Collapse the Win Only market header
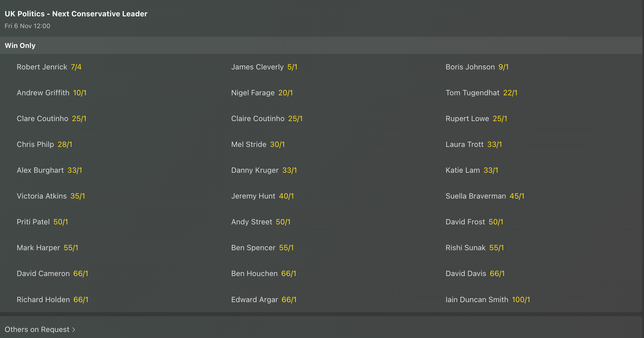The width and height of the screenshot is (644, 338). point(20,46)
